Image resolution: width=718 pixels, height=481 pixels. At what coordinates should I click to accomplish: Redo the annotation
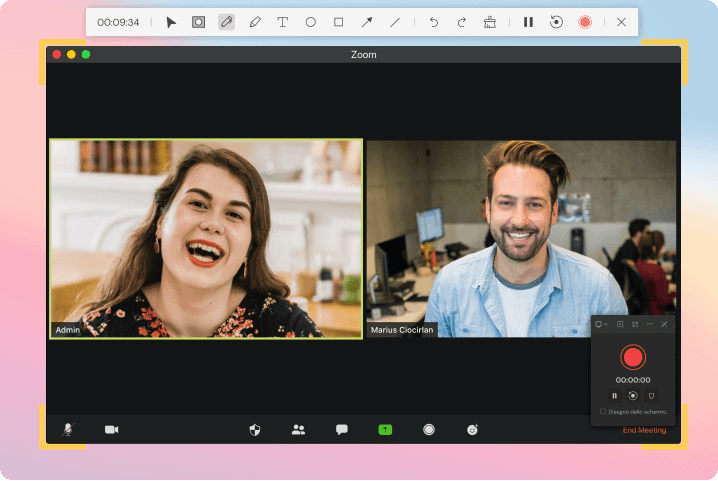462,22
